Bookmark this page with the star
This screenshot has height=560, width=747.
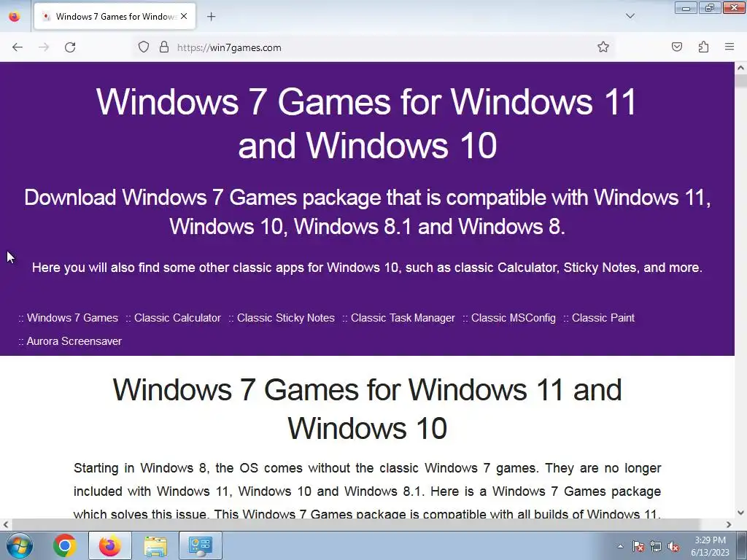[603, 47]
